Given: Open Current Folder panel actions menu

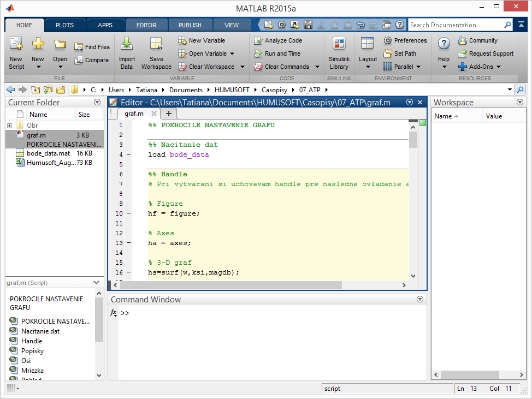Looking at the screenshot, I should 97,102.
